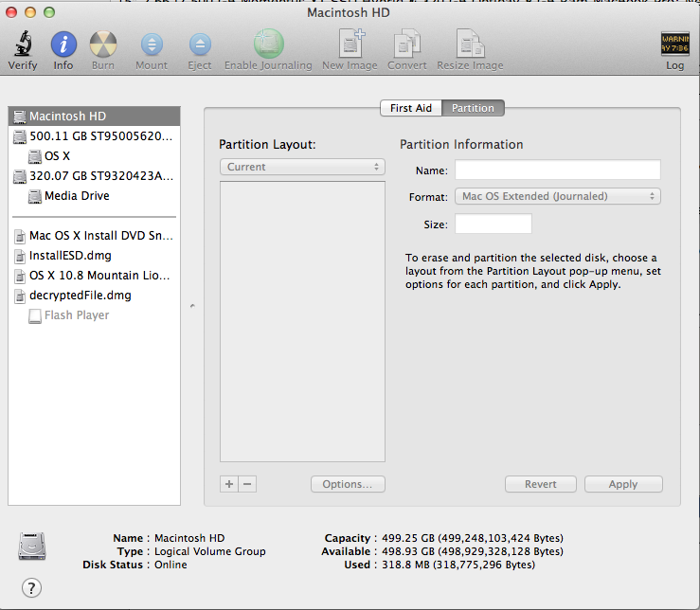Select the 320.07 GB ST9320423A disk
This screenshot has width=700, height=610.
coord(94,176)
